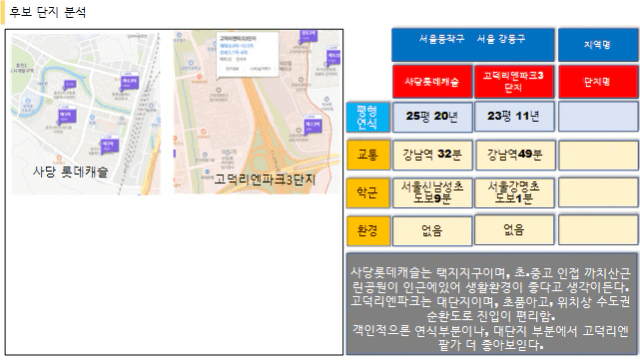
Task: Click the popup title 고덕리엔파크3단지
Action: coord(238,39)
